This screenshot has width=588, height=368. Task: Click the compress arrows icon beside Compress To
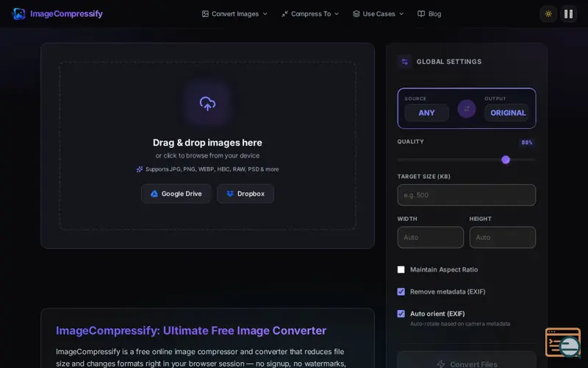point(284,14)
